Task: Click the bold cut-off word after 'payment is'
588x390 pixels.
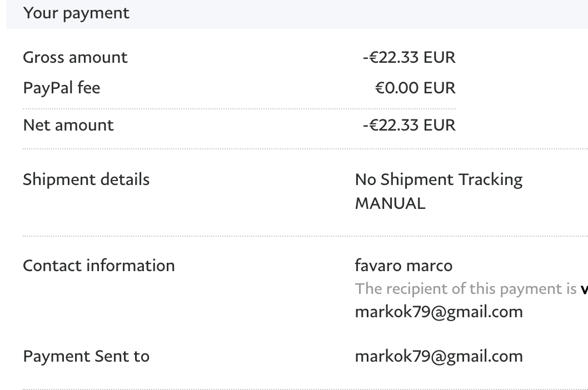Action: coord(584,289)
